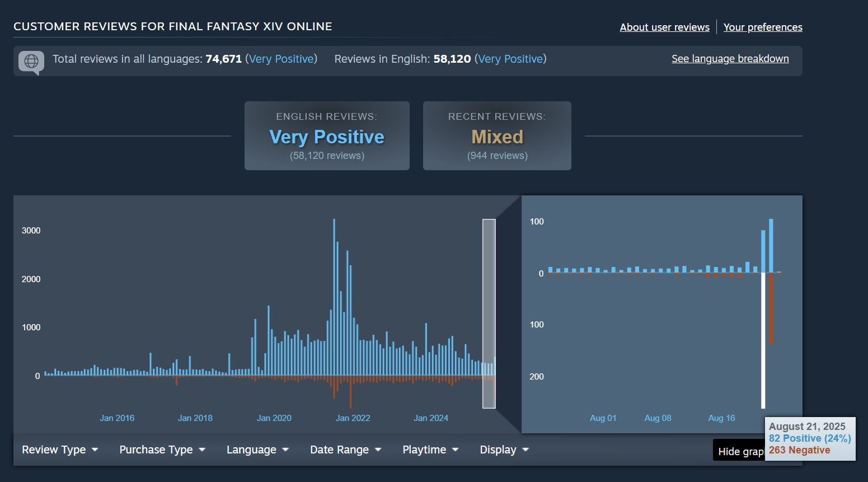Click the "Jan 2016" axis label
Image resolution: width=868 pixels, height=482 pixels.
[117, 418]
